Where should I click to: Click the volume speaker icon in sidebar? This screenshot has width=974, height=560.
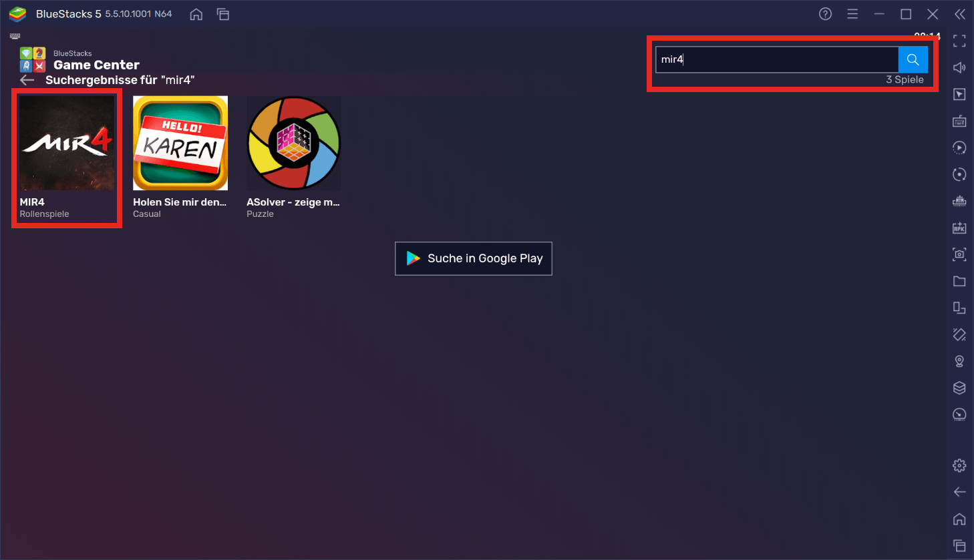[959, 67]
